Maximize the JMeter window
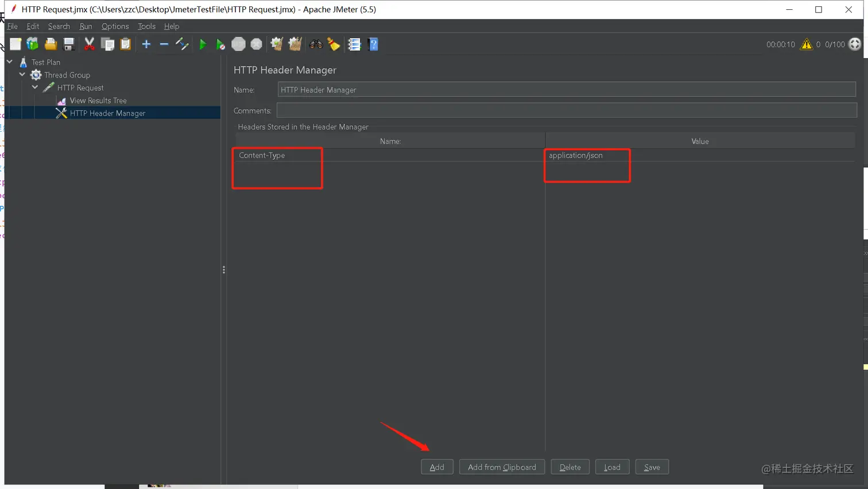The width and height of the screenshot is (868, 489). [x=819, y=9]
